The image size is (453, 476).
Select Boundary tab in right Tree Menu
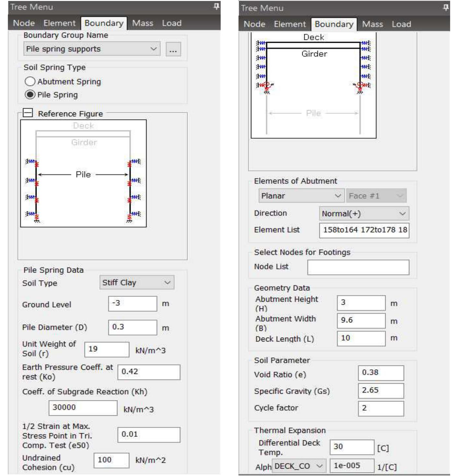(x=334, y=24)
